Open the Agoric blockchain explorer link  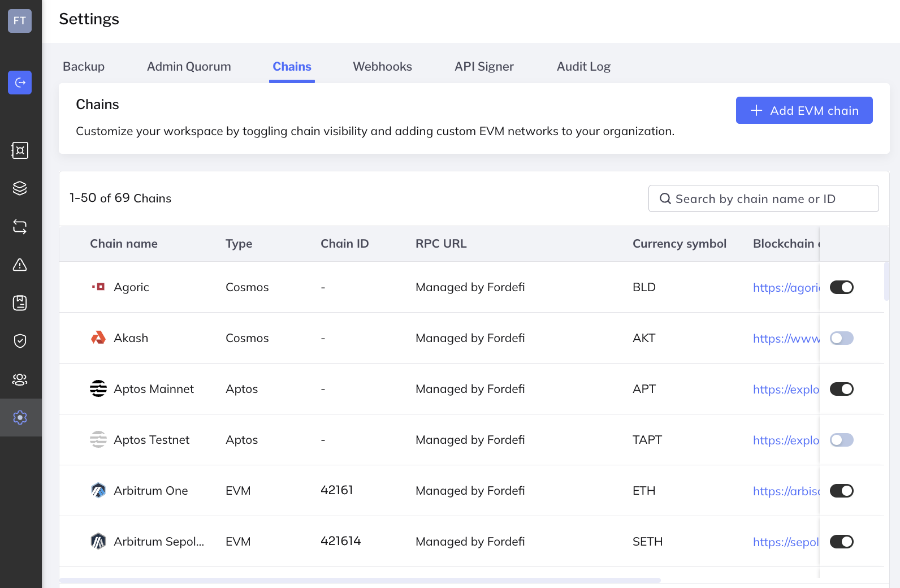tap(786, 287)
